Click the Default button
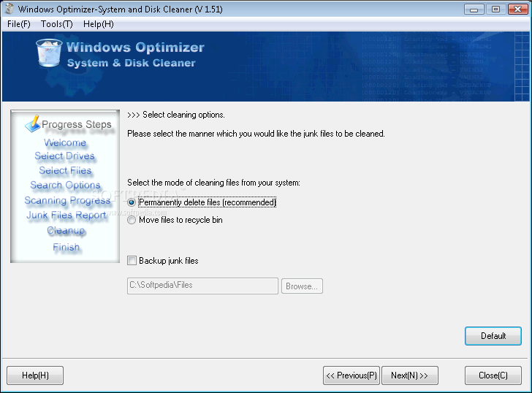 pyautogui.click(x=493, y=336)
